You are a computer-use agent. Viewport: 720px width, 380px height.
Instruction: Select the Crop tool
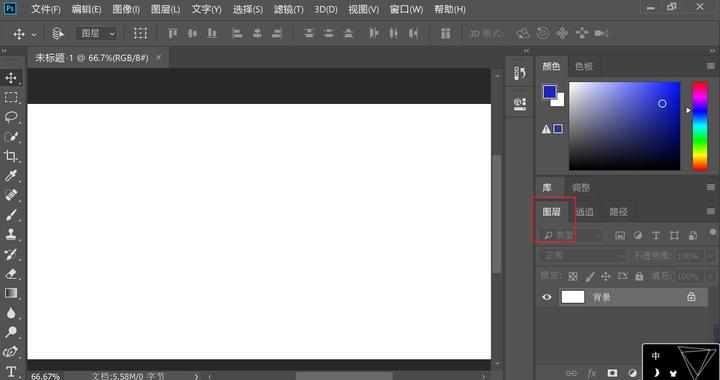[x=11, y=156]
